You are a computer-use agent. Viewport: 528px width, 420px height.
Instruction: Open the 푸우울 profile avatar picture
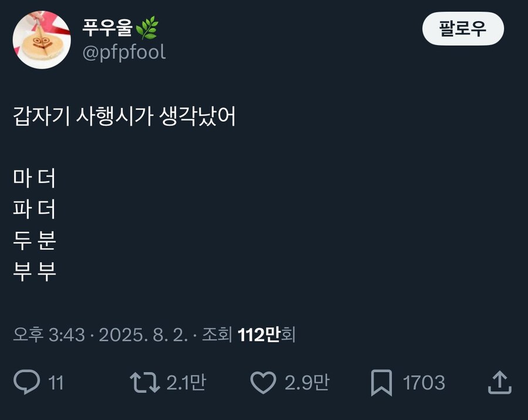pos(42,40)
